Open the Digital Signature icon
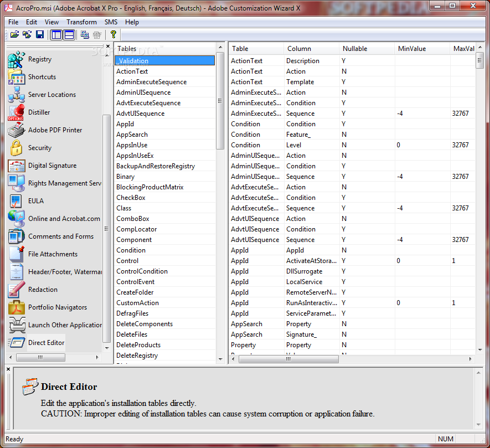The width and height of the screenshot is (490, 448). [x=16, y=166]
